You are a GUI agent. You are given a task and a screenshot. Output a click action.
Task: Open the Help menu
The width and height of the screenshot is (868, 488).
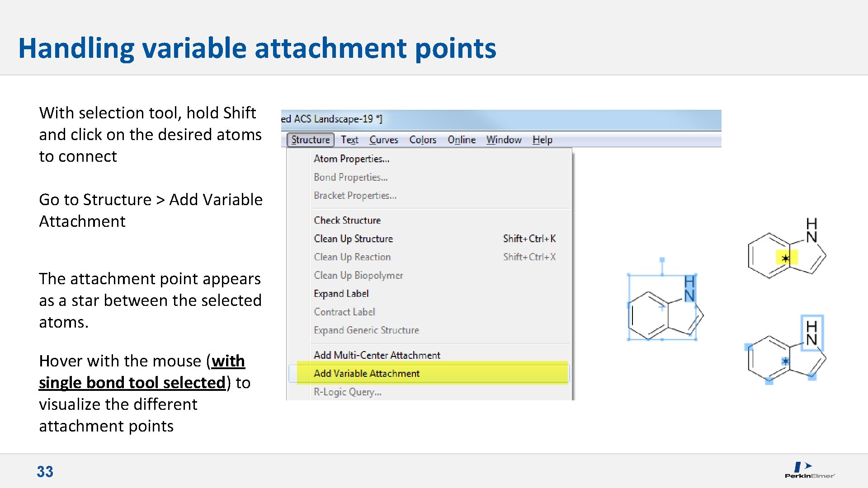point(542,140)
